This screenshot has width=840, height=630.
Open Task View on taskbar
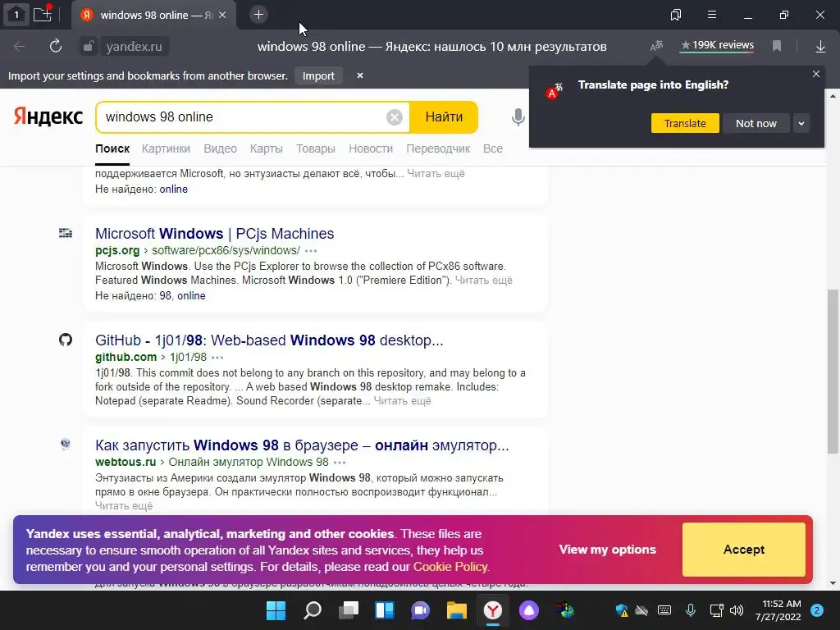click(348, 610)
